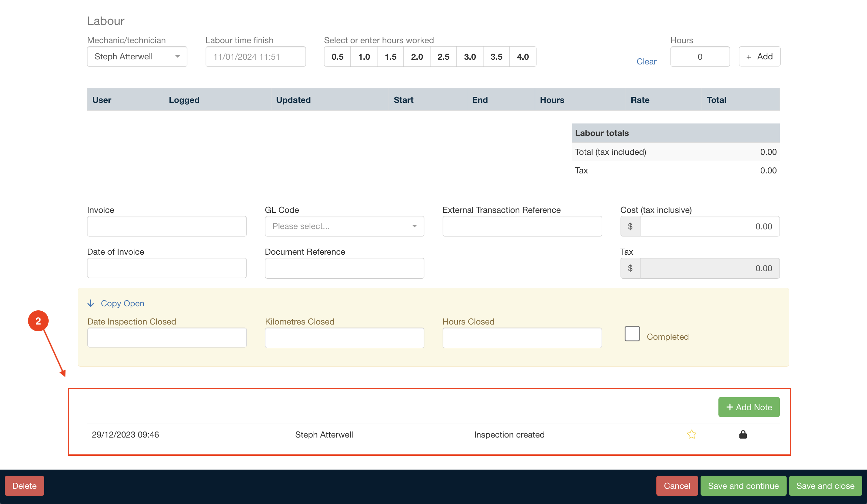The height and width of the screenshot is (504, 867).
Task: Select 2.0 hours worked
Action: point(417,57)
